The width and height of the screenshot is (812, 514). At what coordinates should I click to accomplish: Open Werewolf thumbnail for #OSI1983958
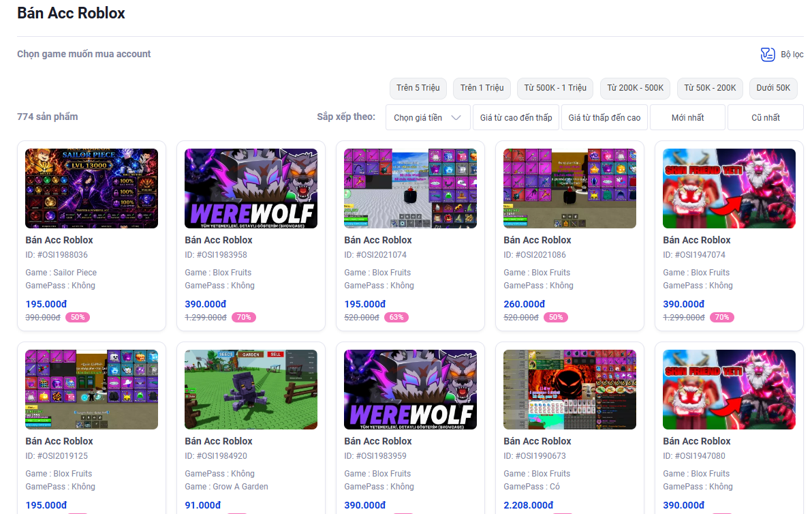251,189
